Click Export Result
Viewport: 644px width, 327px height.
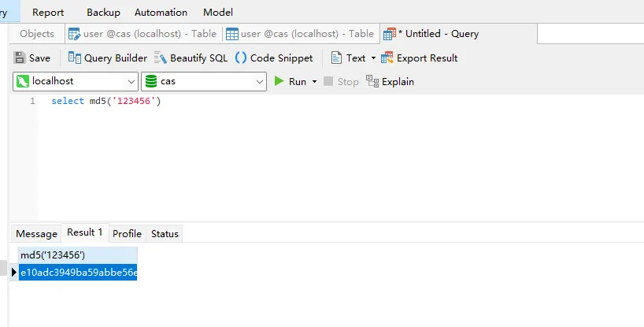coord(420,58)
